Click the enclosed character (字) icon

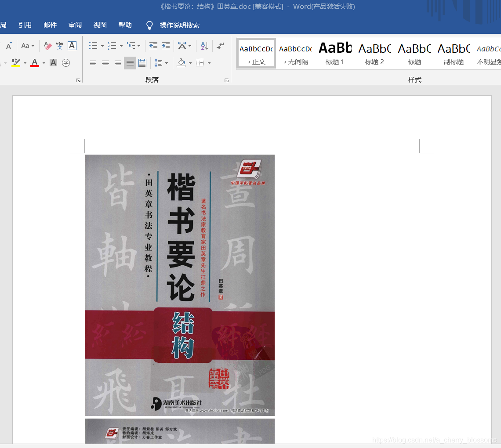coord(66,62)
